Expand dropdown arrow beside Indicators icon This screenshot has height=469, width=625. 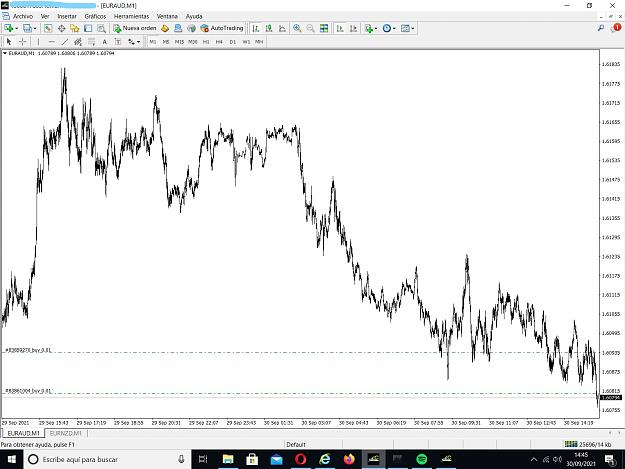(375, 29)
